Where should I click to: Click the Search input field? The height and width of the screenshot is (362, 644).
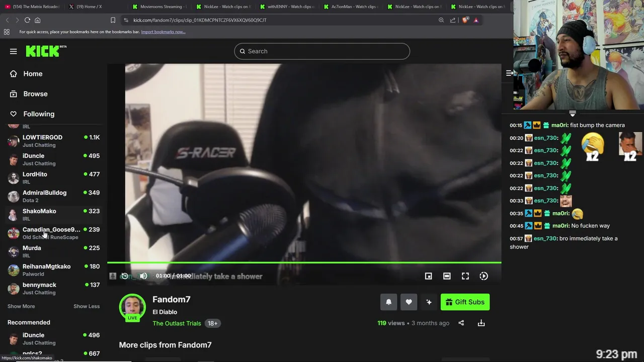pyautogui.click(x=322, y=51)
